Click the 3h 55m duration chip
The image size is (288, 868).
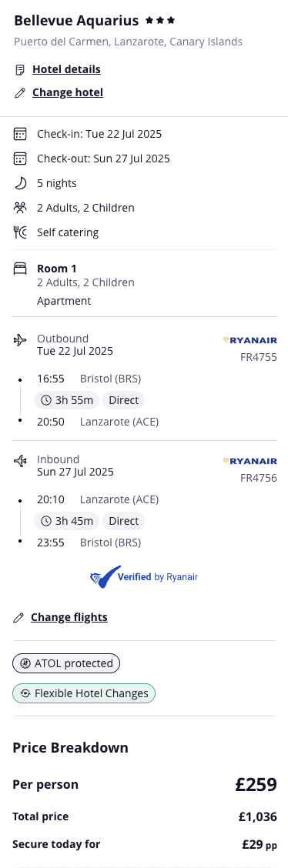(67, 400)
